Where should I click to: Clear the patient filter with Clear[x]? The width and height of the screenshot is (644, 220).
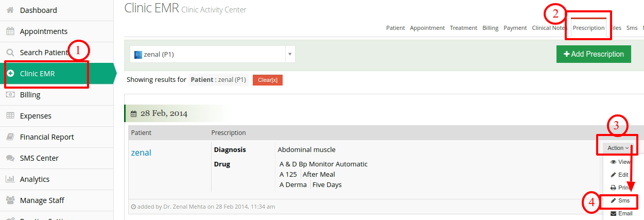coord(268,80)
